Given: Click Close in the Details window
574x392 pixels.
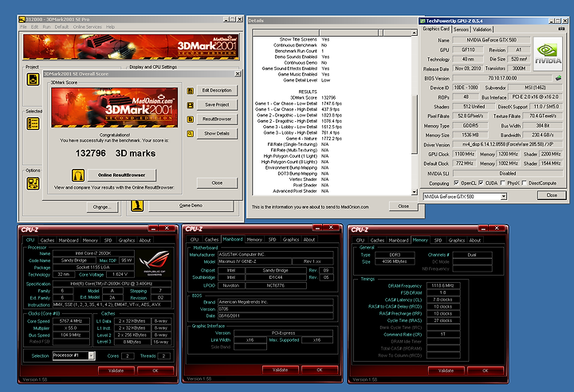Looking at the screenshot, I should point(403,206).
